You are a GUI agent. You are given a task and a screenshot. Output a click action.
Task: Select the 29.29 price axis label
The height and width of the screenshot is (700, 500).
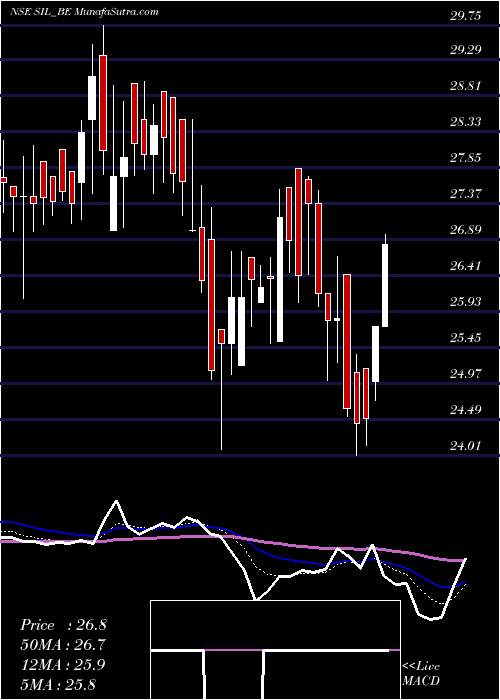[x=466, y=49]
